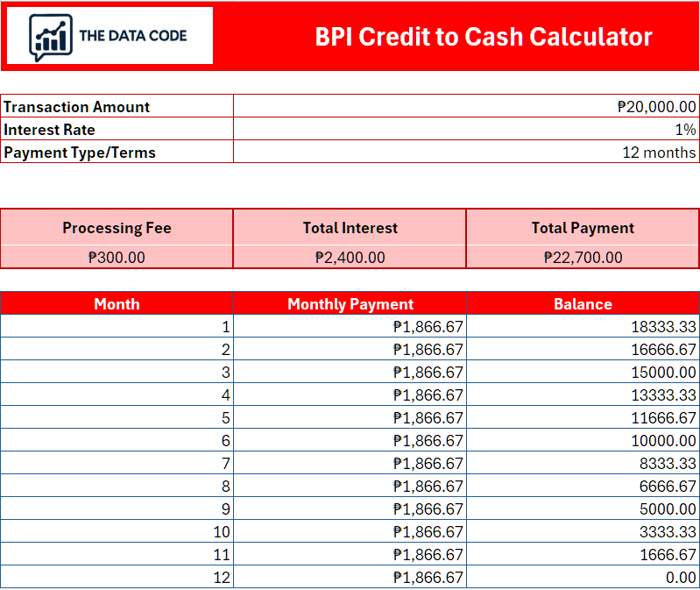Click the Payment Type/Terms label cell
Screen dimensions: 700x590
(x=117, y=153)
